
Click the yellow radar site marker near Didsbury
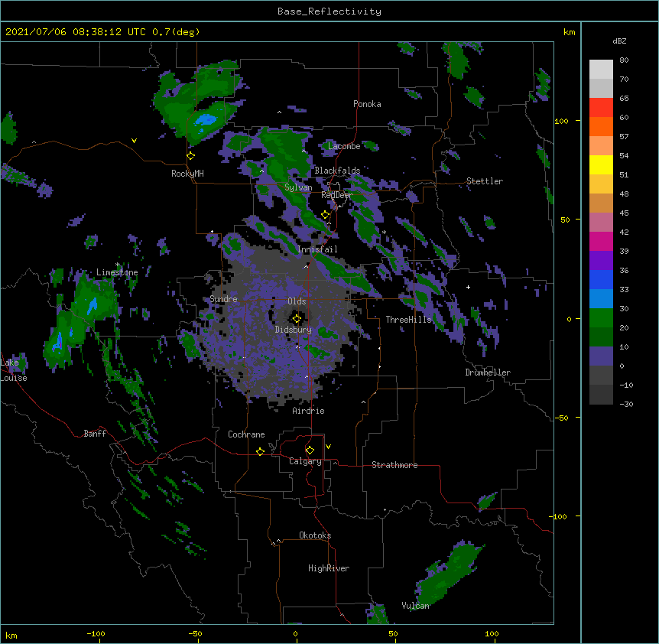pos(297,319)
